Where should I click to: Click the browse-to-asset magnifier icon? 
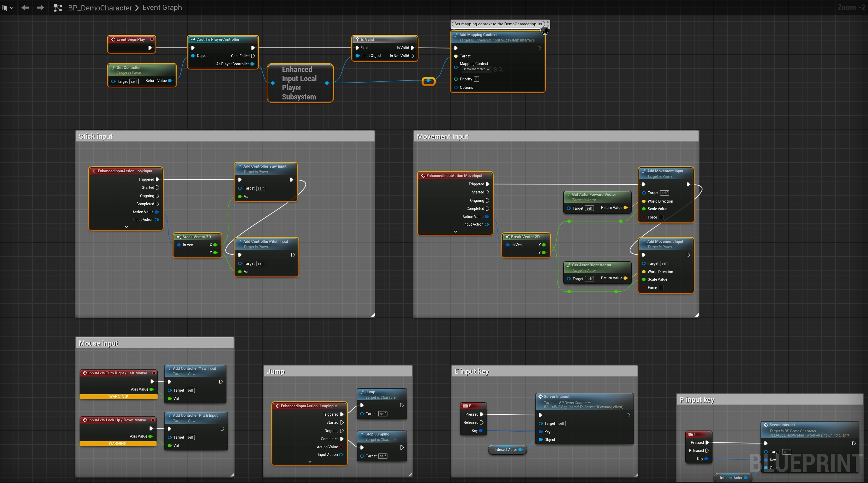[x=500, y=69]
